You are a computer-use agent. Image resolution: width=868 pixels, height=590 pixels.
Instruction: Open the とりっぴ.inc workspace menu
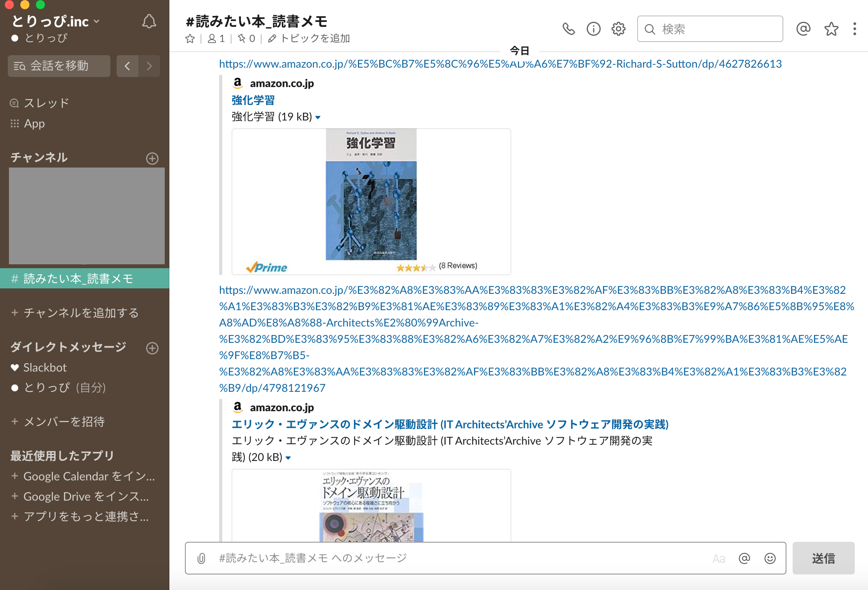coord(56,21)
